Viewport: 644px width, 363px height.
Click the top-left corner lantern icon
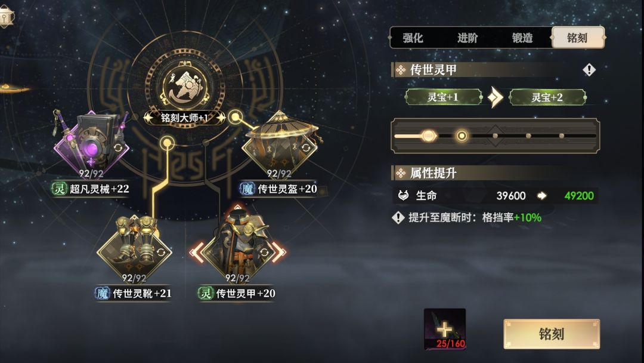point(7,17)
